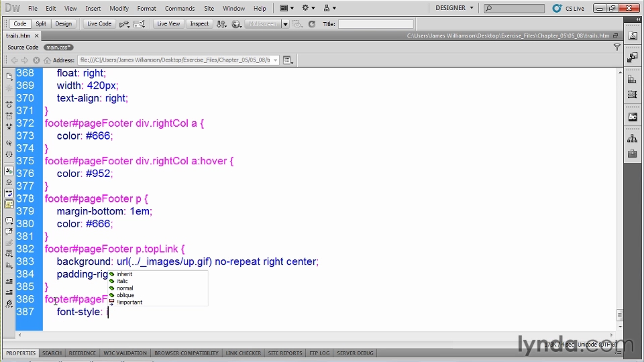Screen dimensions: 644x362
Task: Click the BC BrowserLab panel icon
Action: click(x=633, y=117)
